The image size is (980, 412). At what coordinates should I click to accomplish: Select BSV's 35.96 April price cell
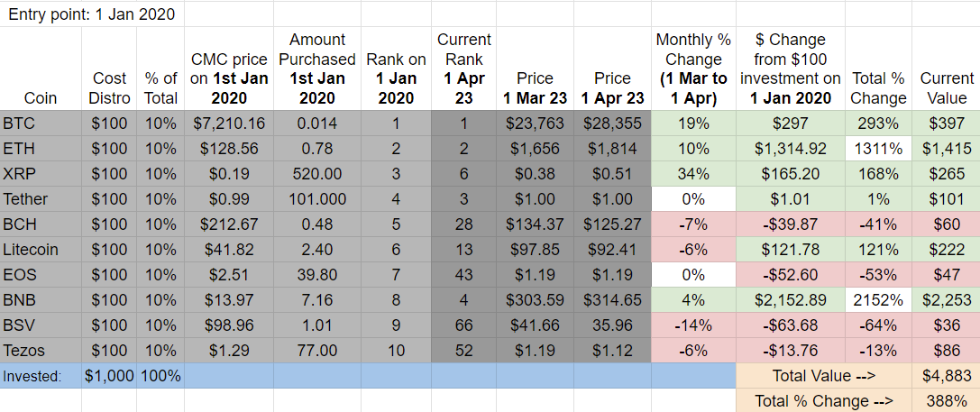[x=612, y=325]
